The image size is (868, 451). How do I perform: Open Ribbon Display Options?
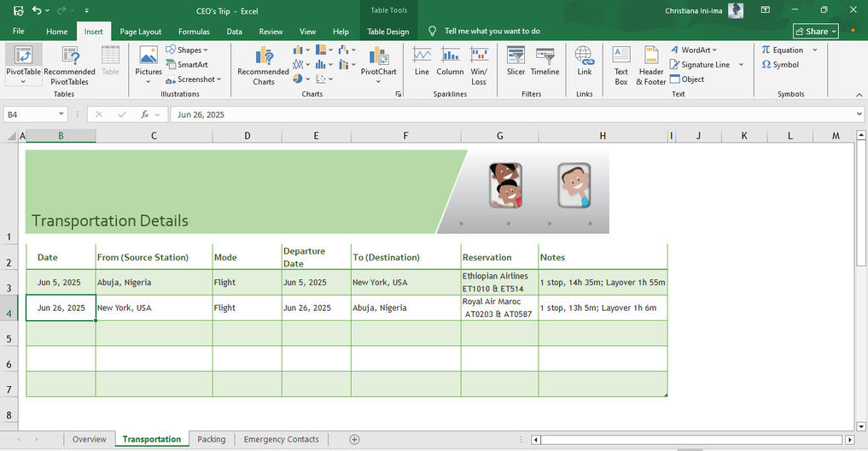[765, 10]
